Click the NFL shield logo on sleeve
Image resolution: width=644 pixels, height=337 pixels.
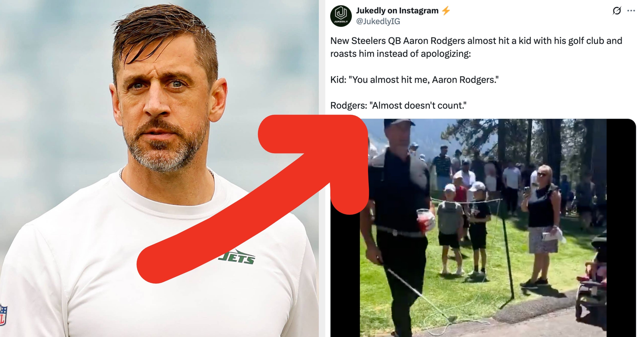(3, 315)
